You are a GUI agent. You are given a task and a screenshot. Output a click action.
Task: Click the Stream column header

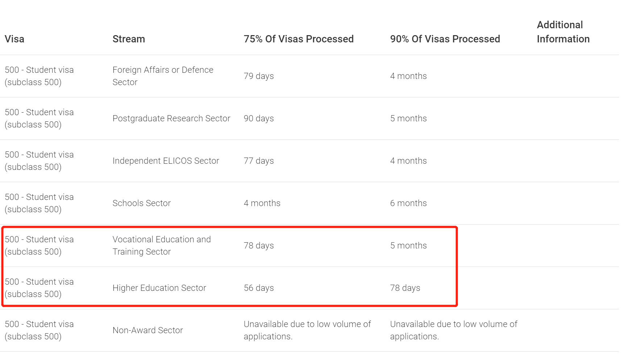(129, 39)
